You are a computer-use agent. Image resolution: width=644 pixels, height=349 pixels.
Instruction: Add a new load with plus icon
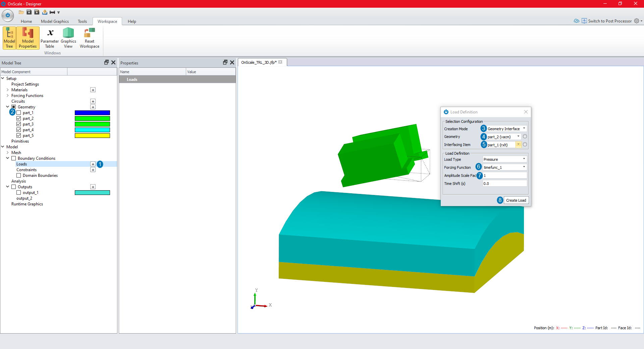click(93, 164)
